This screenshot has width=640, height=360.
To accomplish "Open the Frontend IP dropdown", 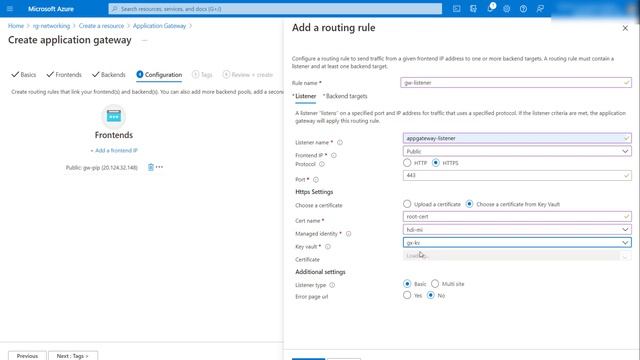I will pyautogui.click(x=517, y=151).
